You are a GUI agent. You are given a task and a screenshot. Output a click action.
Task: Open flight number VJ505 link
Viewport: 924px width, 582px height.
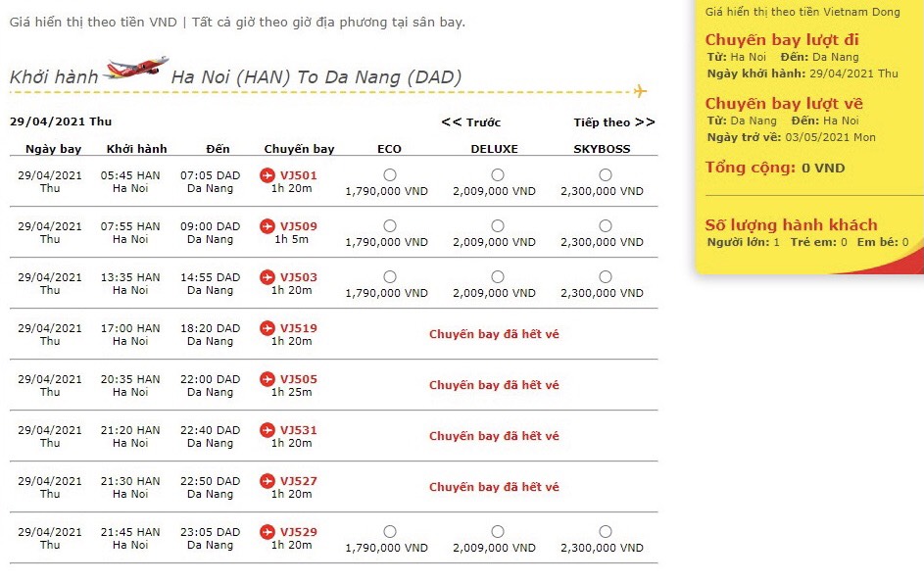coord(298,379)
